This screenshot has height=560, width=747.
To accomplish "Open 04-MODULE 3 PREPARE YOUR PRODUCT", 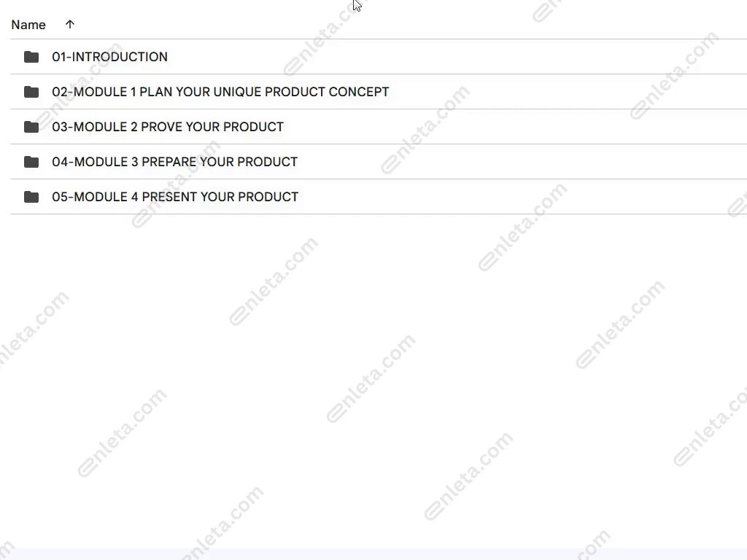I will 174,162.
